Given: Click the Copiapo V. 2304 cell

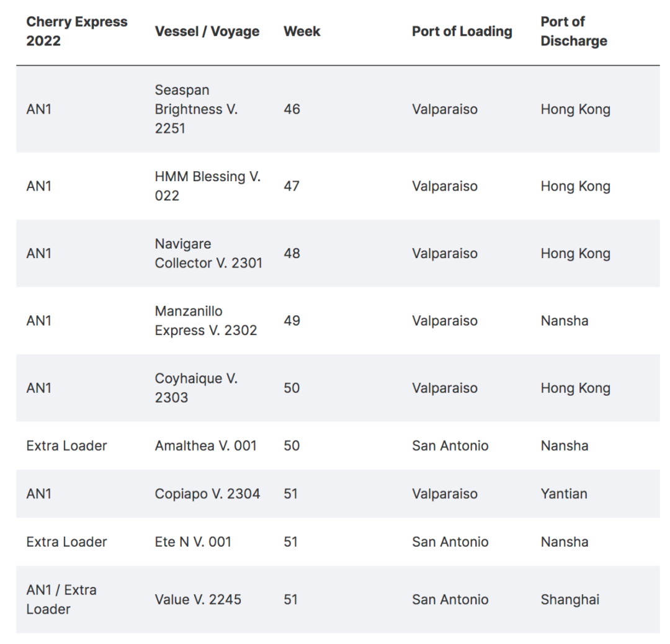Looking at the screenshot, I should point(207,494).
